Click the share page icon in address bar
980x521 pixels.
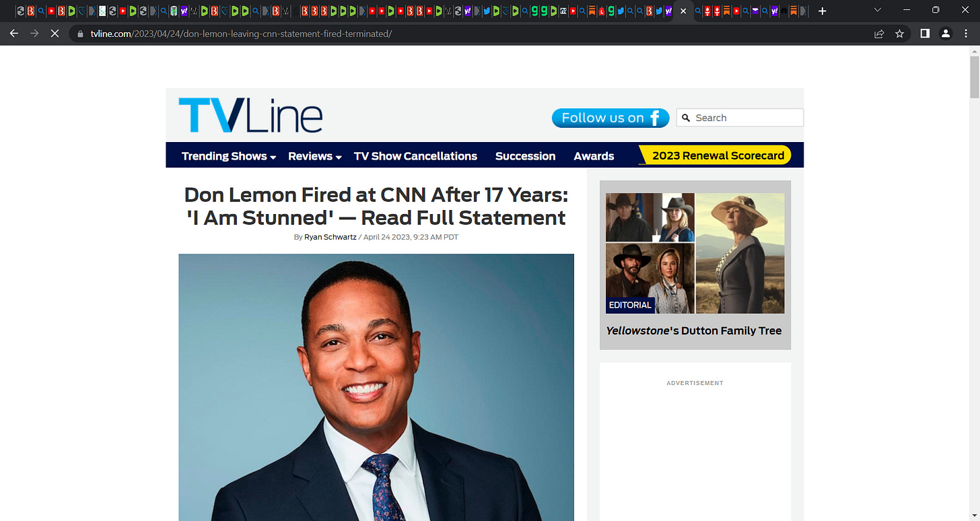click(x=879, y=34)
